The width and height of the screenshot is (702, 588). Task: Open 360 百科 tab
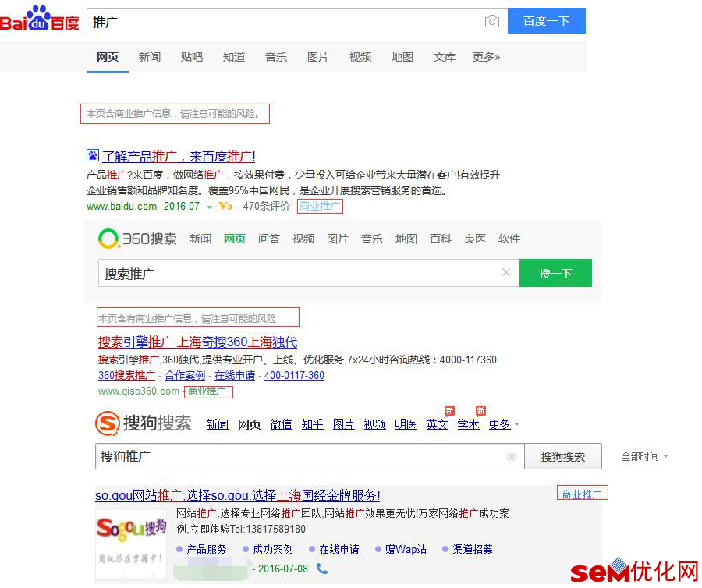[441, 239]
